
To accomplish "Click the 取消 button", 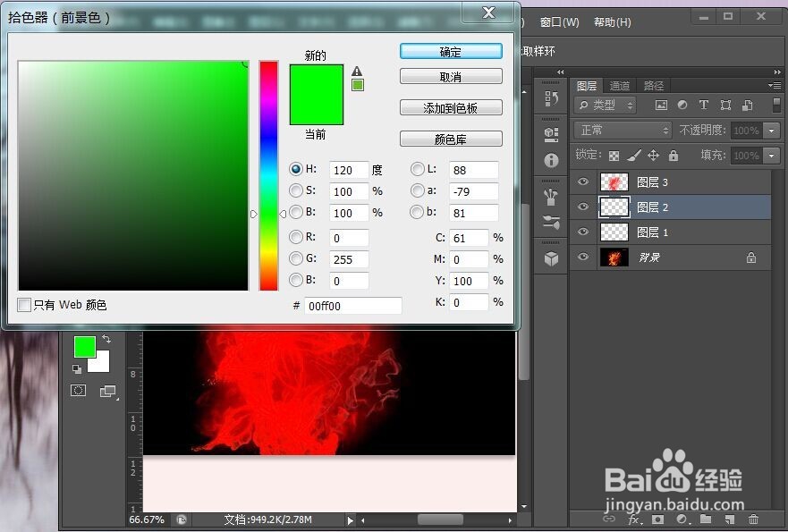I will (x=451, y=77).
